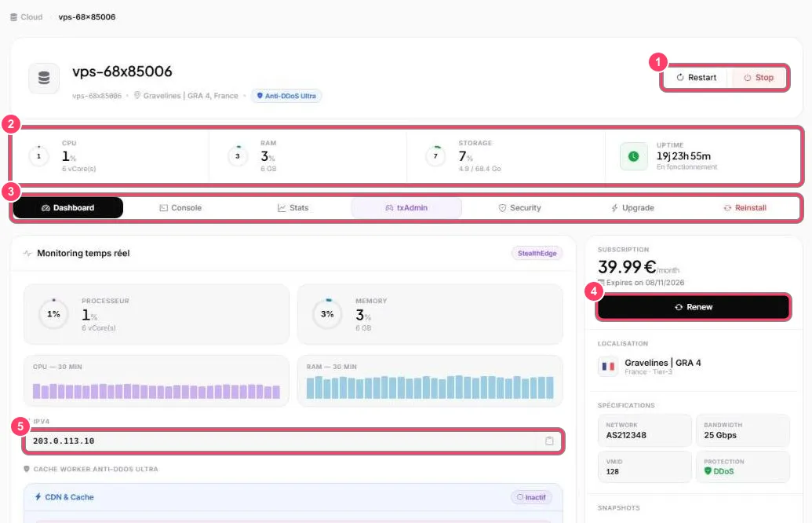812x523 pixels.
Task: Click the uptime value 19j 23h 55m
Action: click(x=683, y=156)
